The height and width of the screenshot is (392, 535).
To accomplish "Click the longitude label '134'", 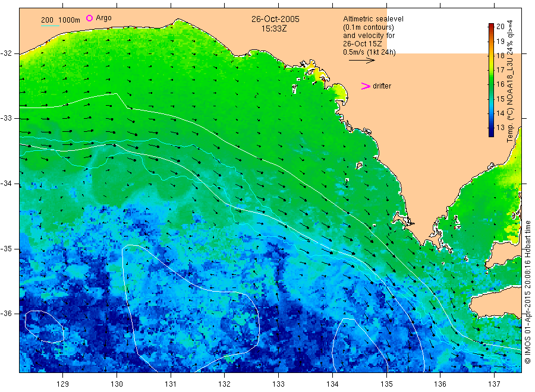I will (x=332, y=384).
